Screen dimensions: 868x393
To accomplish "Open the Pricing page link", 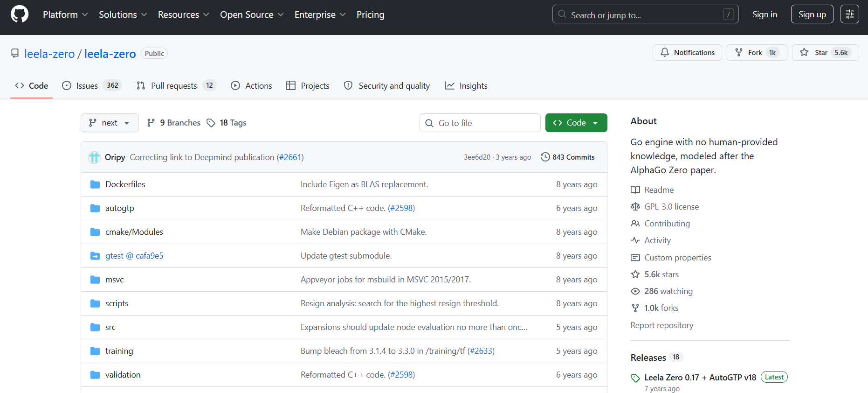I will tap(371, 14).
